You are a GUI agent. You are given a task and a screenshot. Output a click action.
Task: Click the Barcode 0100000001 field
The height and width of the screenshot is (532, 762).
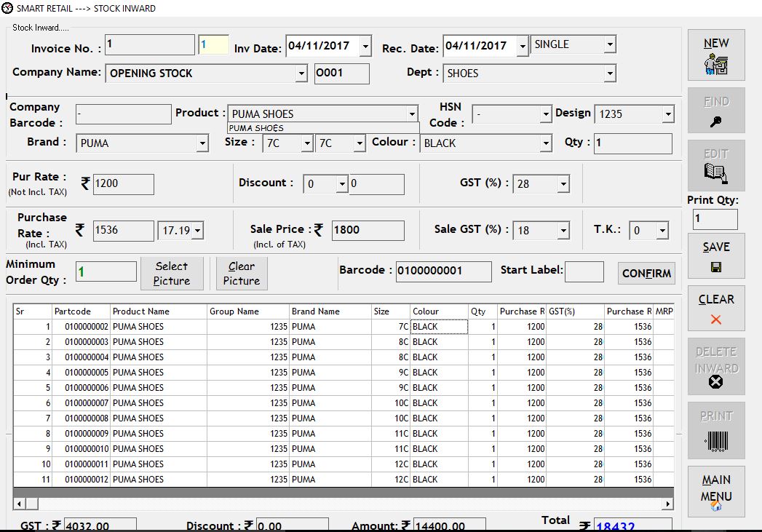tap(444, 271)
